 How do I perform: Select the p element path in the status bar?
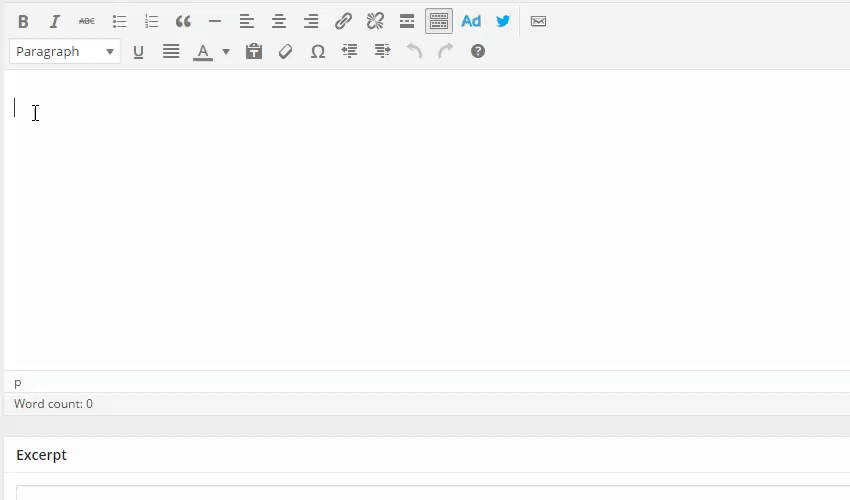[18, 383]
